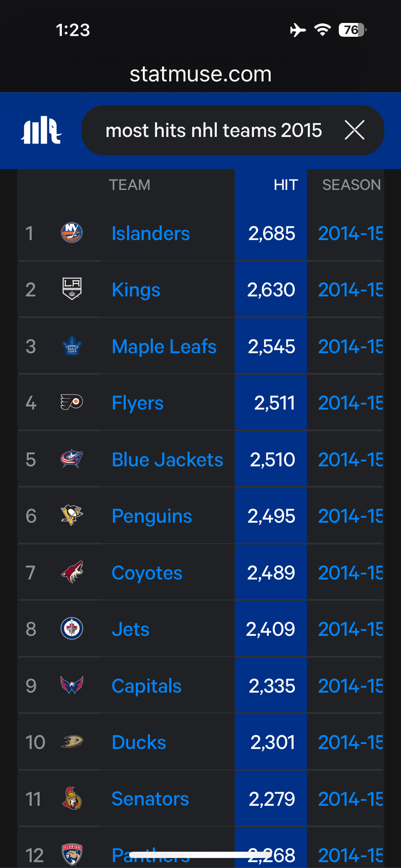Open the Senators team link
401x868 pixels.
tap(150, 799)
